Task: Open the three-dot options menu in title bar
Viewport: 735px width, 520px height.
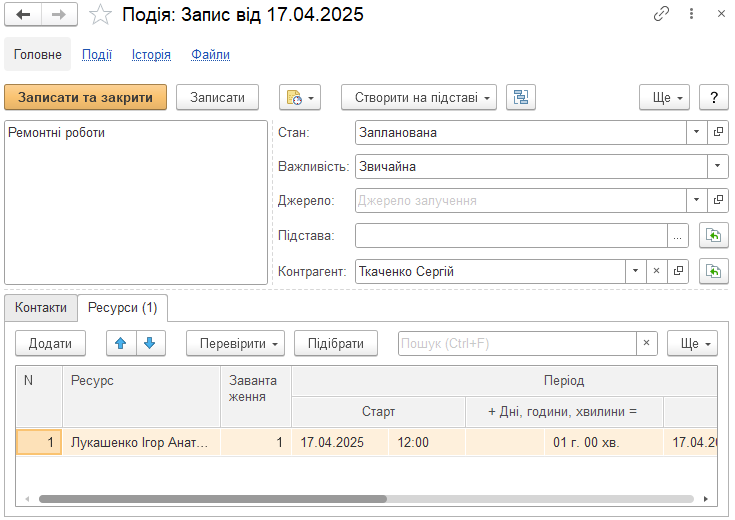Action: tap(691, 14)
